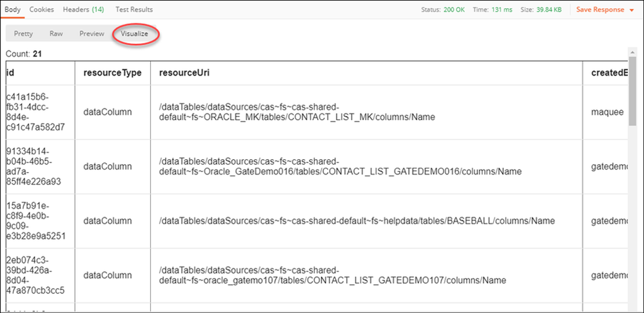Click the resourceType column header
The image size is (644, 313).
coord(112,73)
